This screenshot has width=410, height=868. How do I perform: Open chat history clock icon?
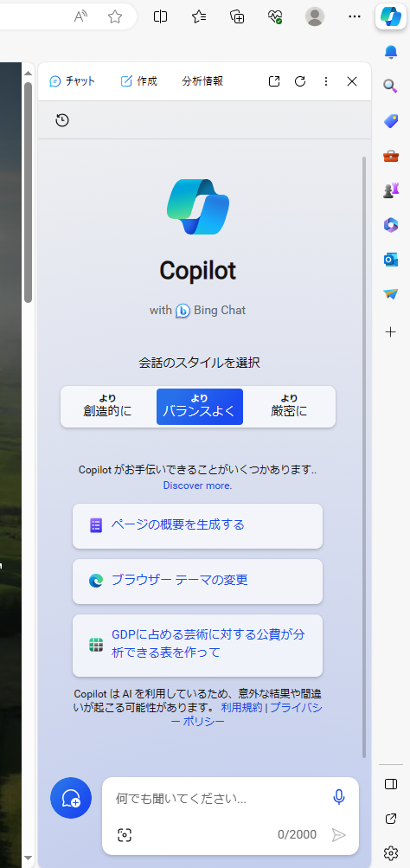tap(62, 120)
